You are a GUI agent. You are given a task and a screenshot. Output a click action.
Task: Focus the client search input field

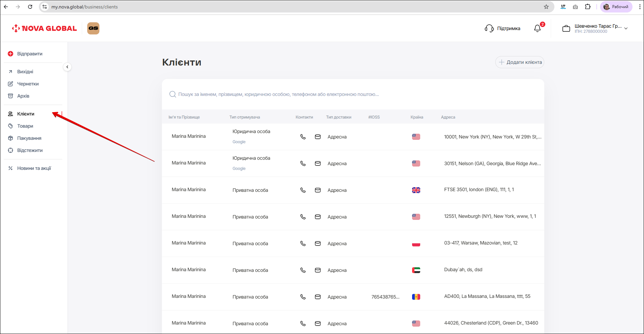tap(353, 94)
